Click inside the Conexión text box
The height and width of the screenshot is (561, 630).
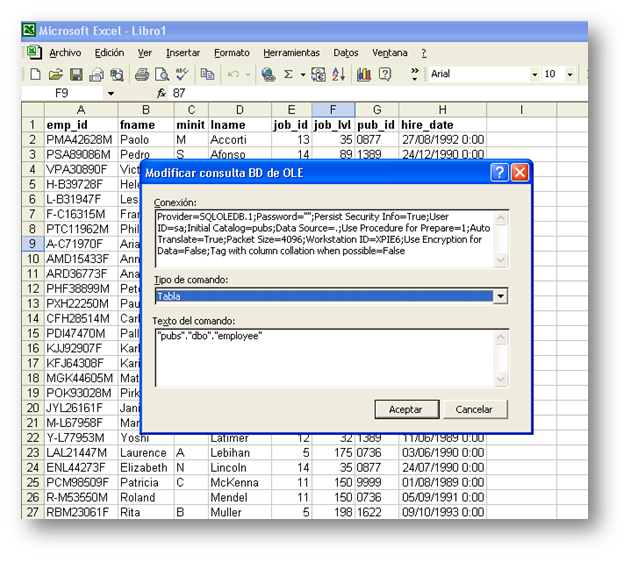point(325,238)
